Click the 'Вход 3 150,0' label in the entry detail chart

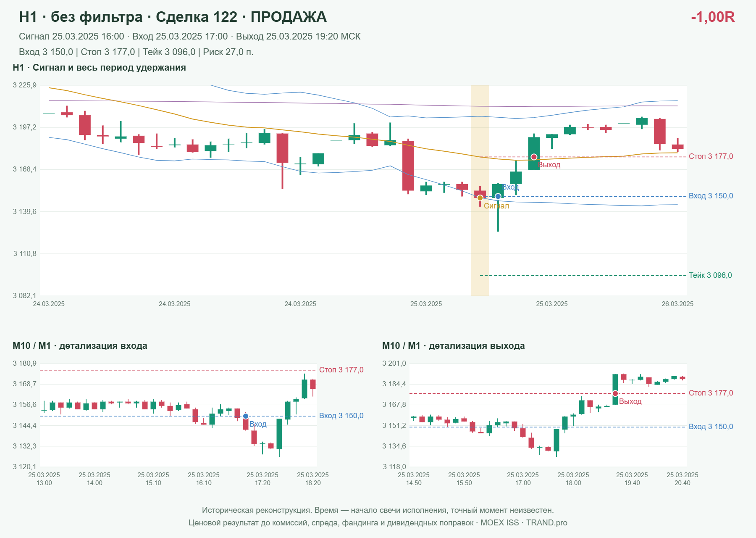(x=341, y=416)
